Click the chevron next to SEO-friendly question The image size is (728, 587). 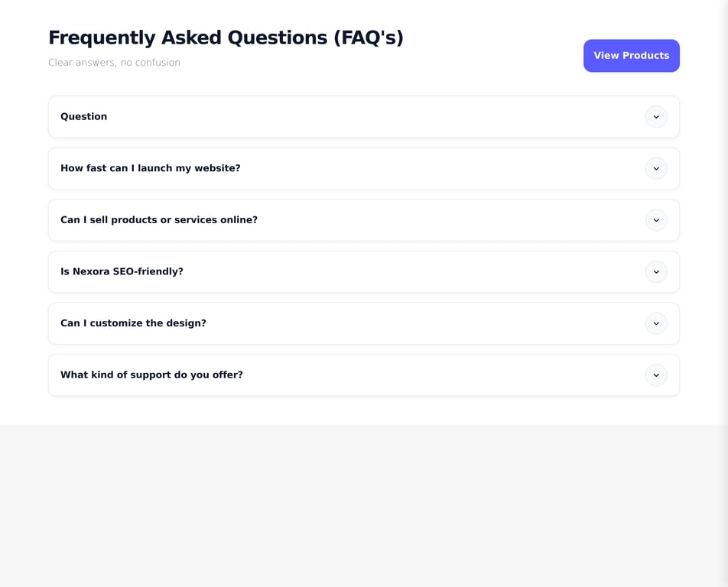click(656, 271)
